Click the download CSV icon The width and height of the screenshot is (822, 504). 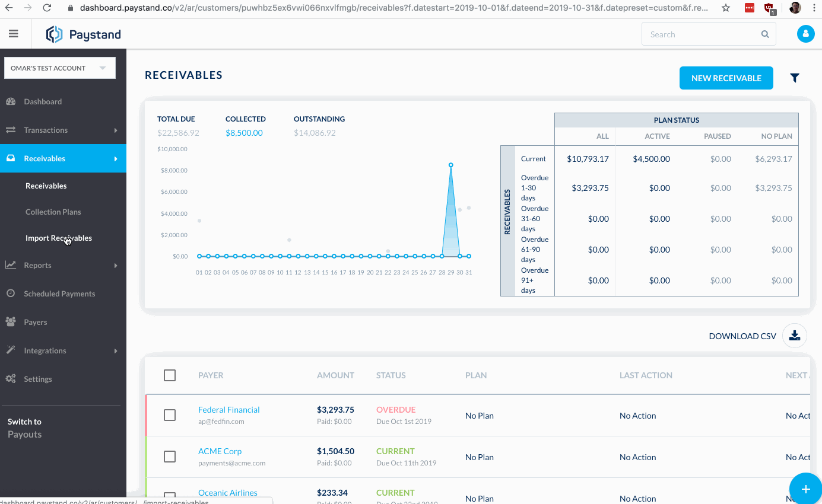pyautogui.click(x=794, y=336)
